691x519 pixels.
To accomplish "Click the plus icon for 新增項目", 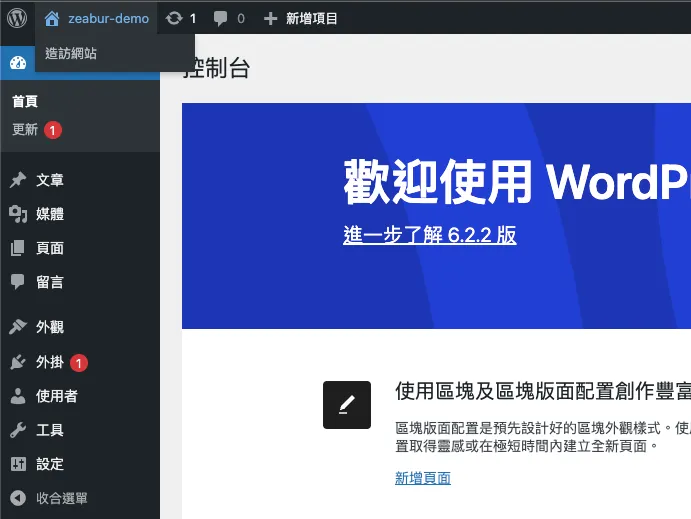I will [x=270, y=19].
